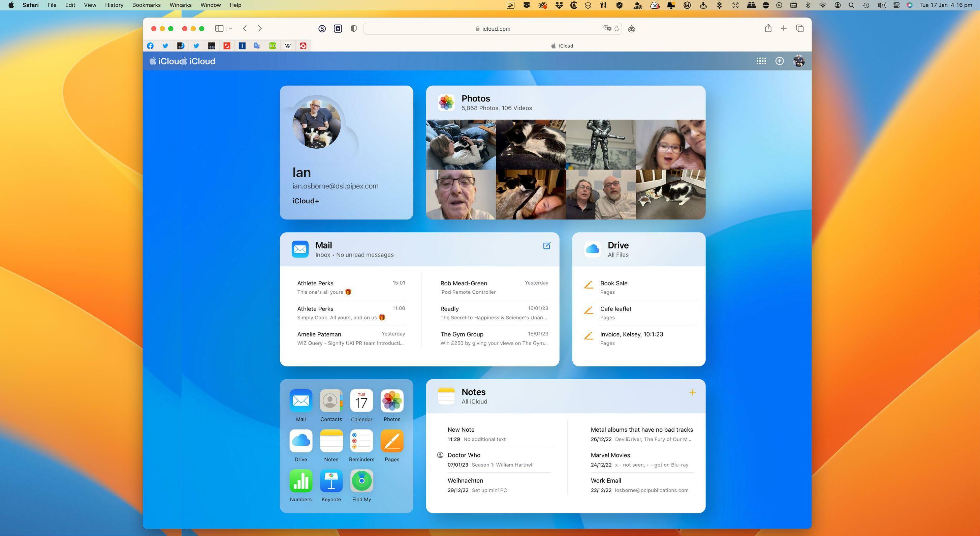Click compose new Mail button
980x536 pixels.
547,245
